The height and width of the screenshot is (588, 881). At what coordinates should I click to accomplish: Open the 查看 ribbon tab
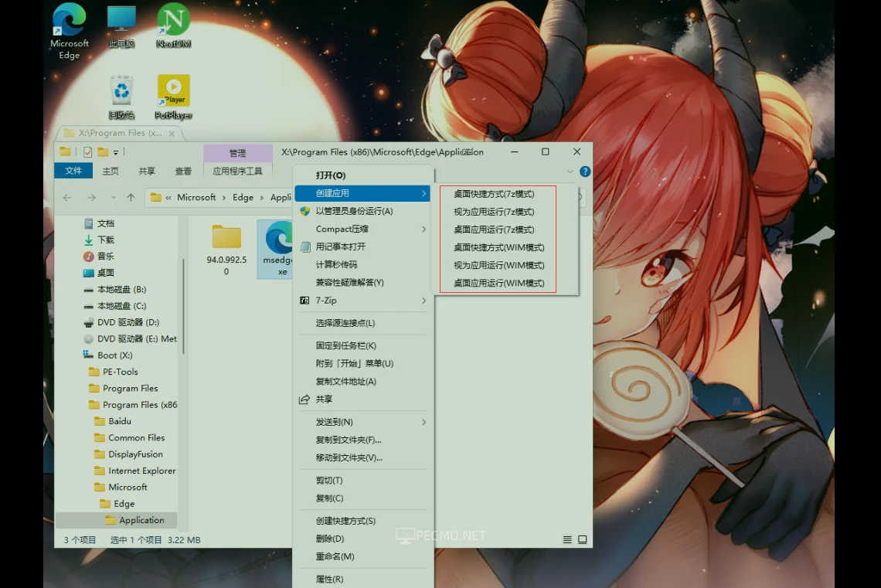[x=183, y=171]
